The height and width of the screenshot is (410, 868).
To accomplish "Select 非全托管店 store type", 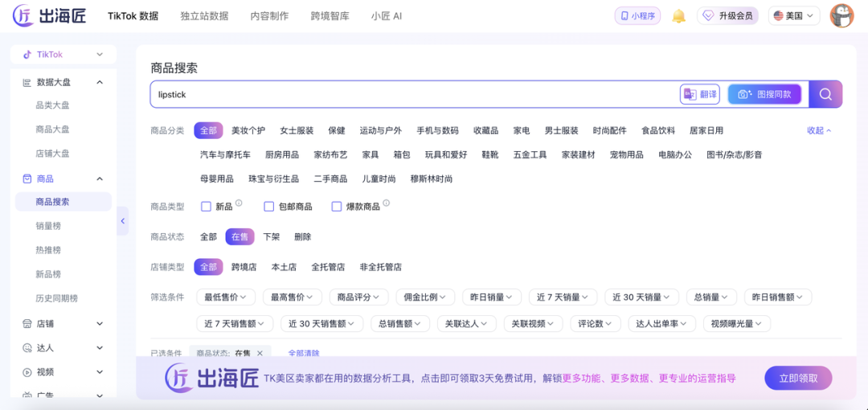I will pos(380,267).
